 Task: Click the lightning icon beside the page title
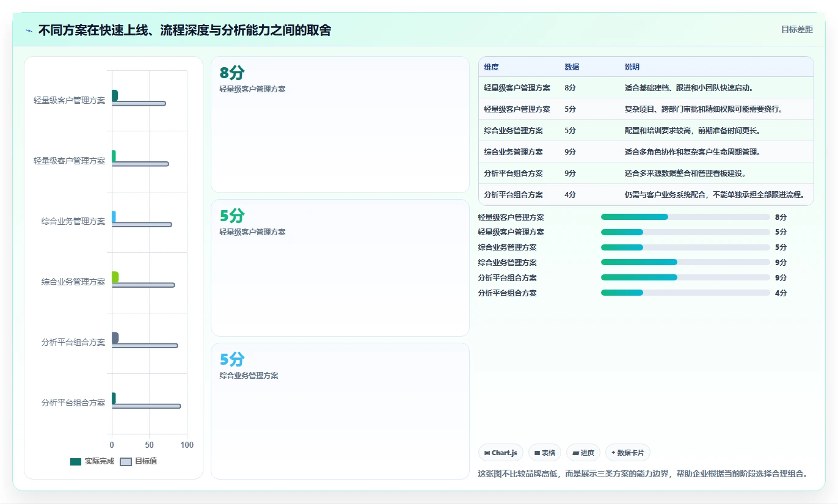pyautogui.click(x=29, y=31)
